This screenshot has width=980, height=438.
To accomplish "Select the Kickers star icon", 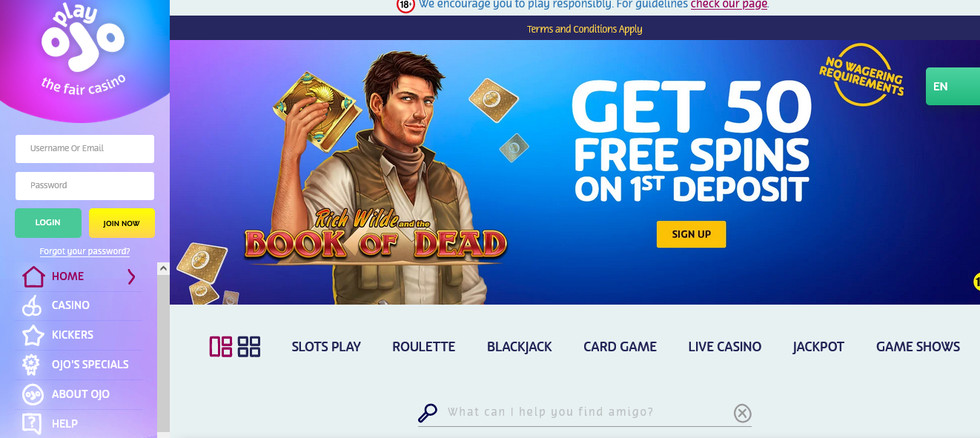I will click(33, 336).
